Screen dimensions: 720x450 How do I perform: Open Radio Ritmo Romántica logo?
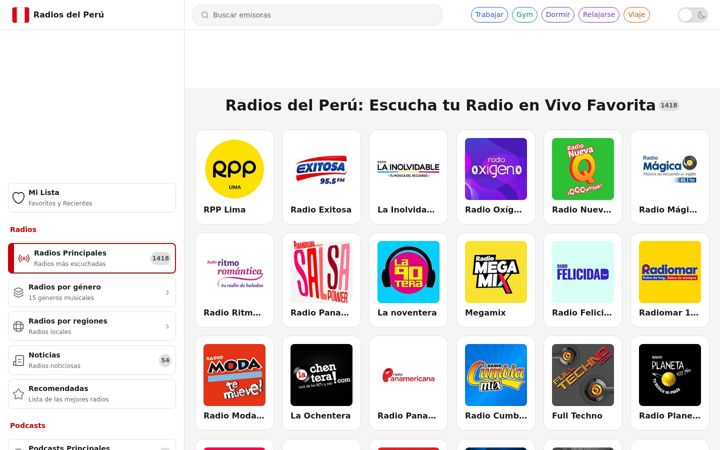234,272
